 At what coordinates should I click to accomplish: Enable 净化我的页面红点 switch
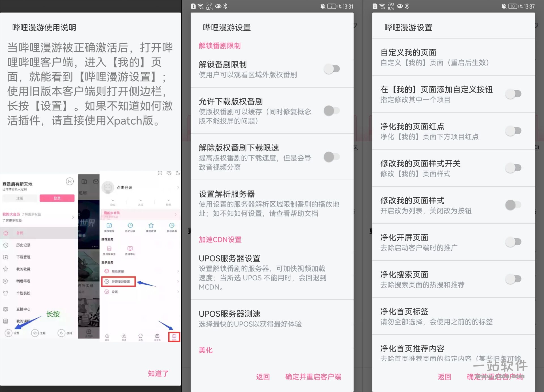click(x=513, y=131)
